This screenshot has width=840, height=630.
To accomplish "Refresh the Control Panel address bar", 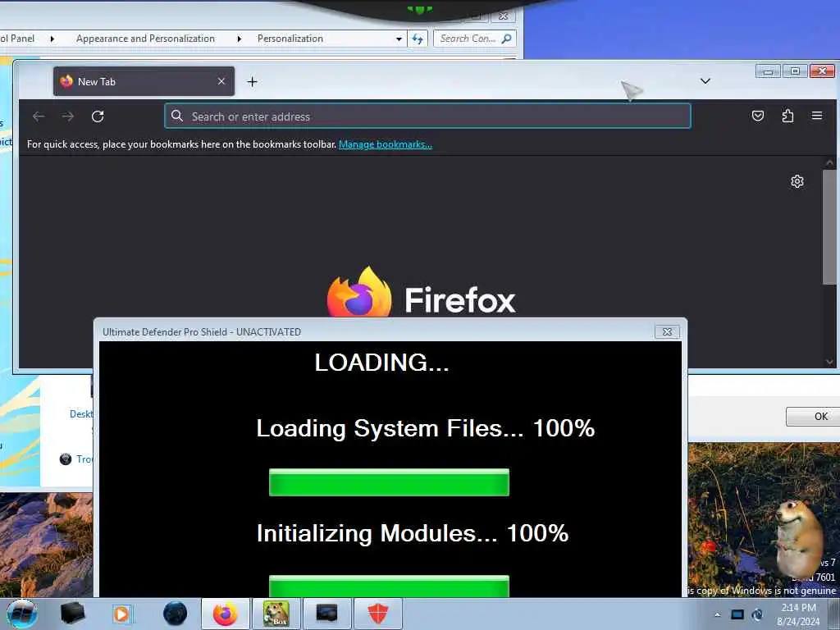I will [418, 39].
